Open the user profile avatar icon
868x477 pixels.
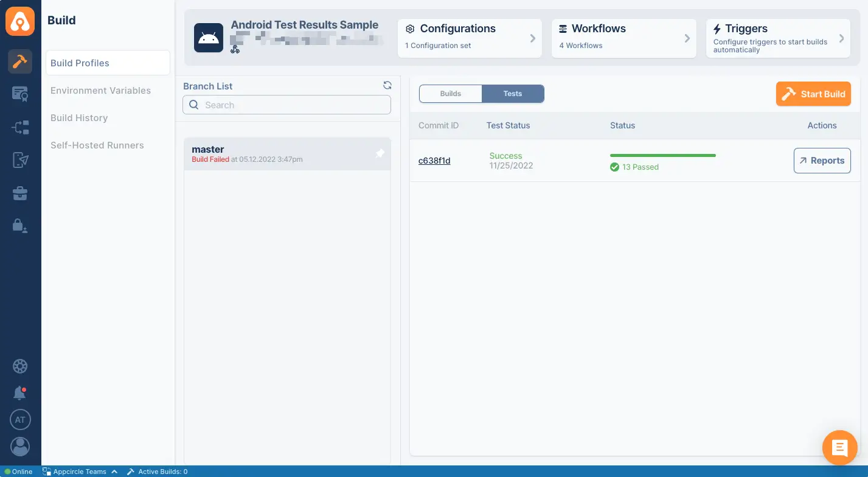point(20,447)
